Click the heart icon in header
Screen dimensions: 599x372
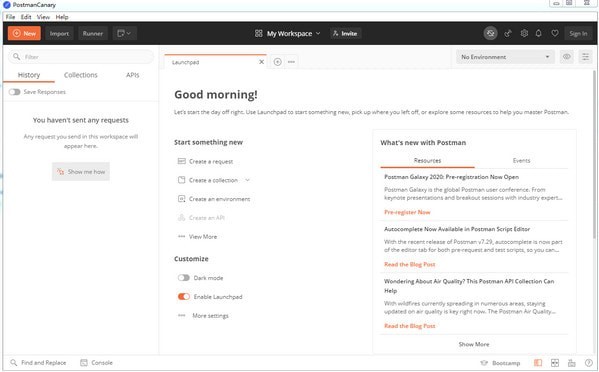pyautogui.click(x=555, y=34)
